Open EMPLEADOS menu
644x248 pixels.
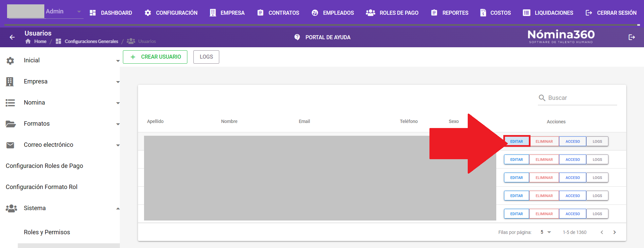click(x=338, y=13)
